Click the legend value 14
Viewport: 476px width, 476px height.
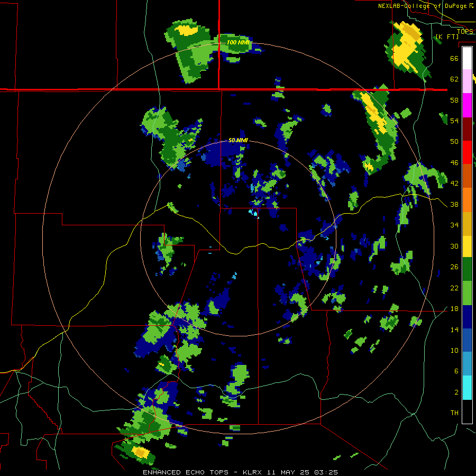tap(454, 329)
